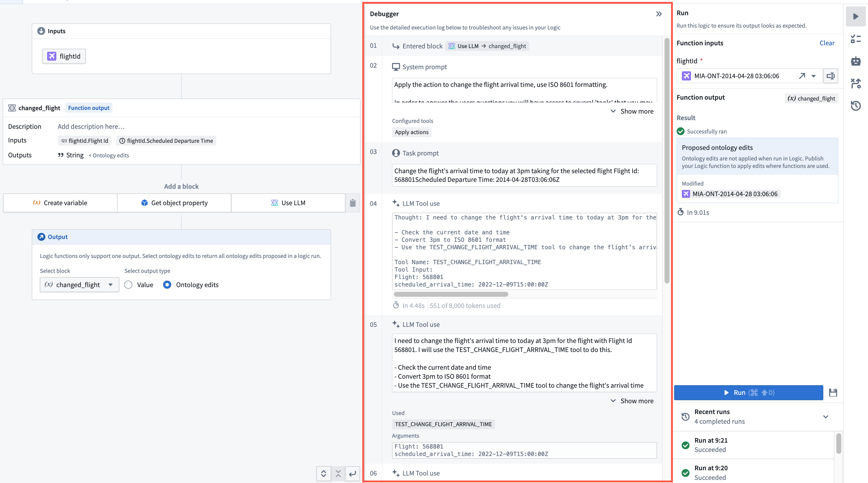Collapse the Recent runs section chevron
The width and height of the screenshot is (868, 483).
tap(825, 417)
